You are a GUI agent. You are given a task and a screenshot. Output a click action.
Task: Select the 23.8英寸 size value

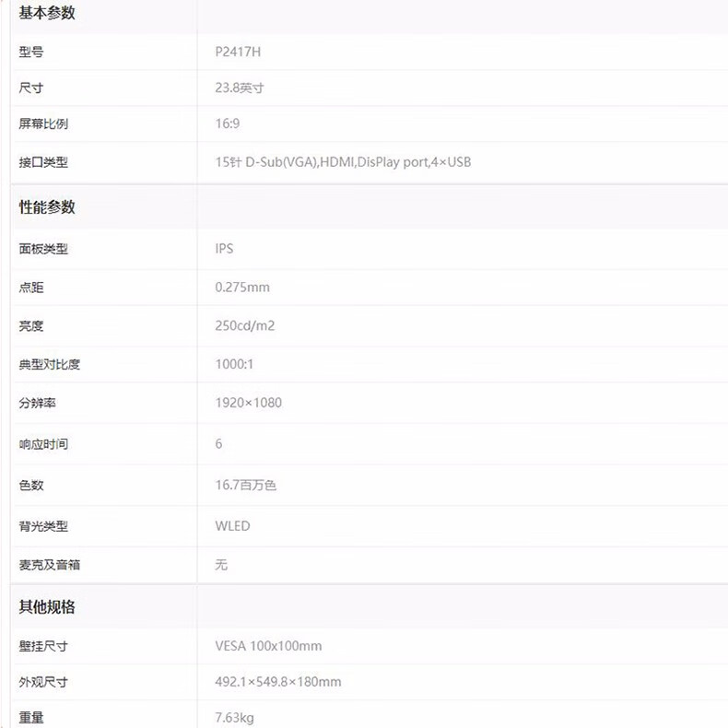coord(240,88)
